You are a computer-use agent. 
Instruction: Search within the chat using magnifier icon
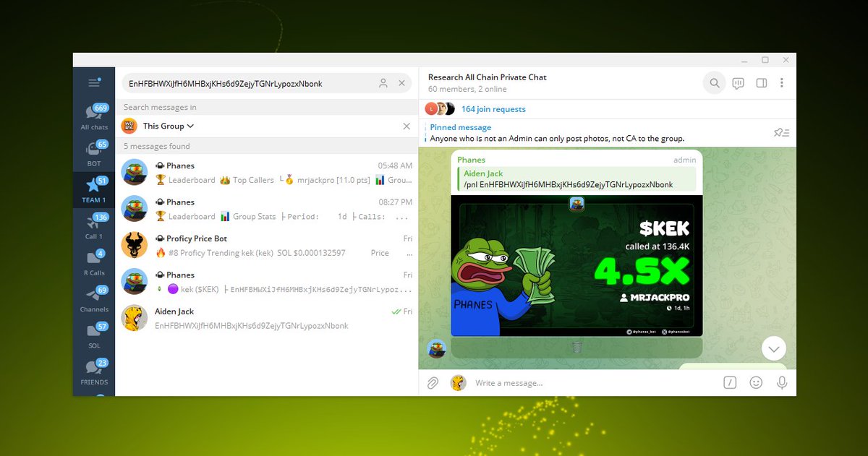(x=715, y=83)
